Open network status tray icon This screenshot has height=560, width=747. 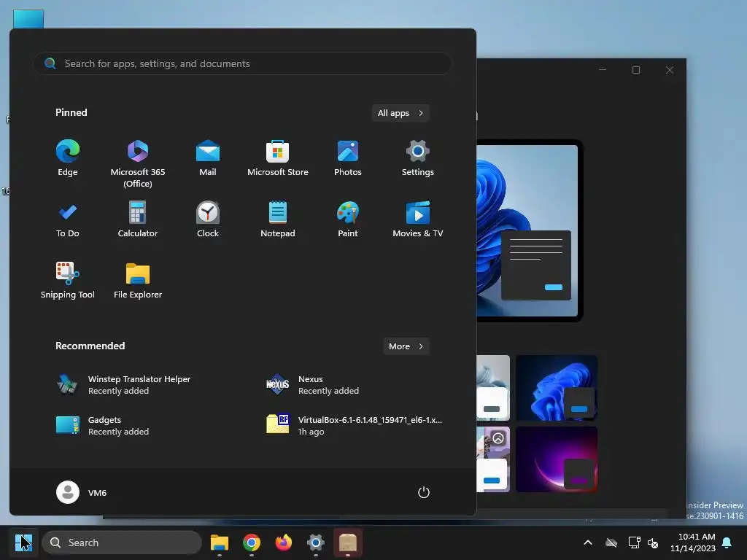tap(634, 542)
